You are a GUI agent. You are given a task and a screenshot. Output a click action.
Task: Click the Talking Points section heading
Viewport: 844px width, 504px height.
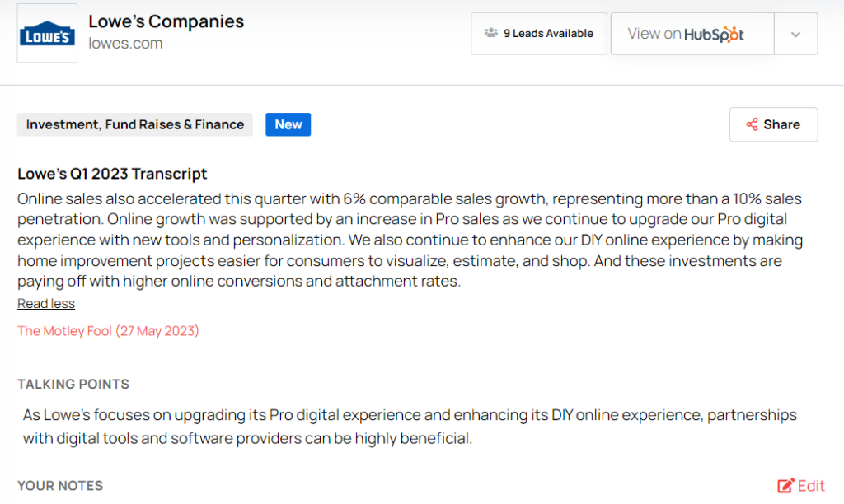click(x=73, y=385)
